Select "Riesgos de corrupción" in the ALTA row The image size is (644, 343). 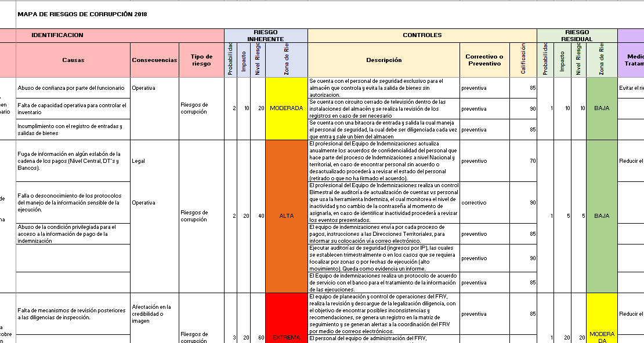pos(201,216)
